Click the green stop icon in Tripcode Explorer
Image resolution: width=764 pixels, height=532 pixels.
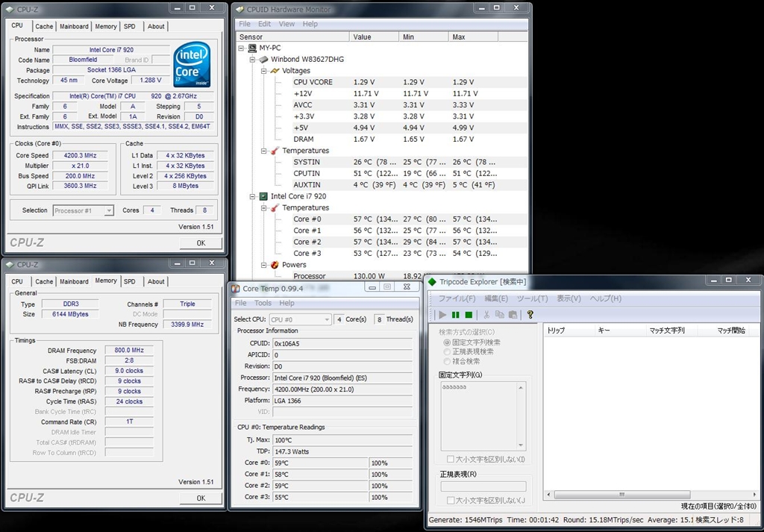[469, 315]
